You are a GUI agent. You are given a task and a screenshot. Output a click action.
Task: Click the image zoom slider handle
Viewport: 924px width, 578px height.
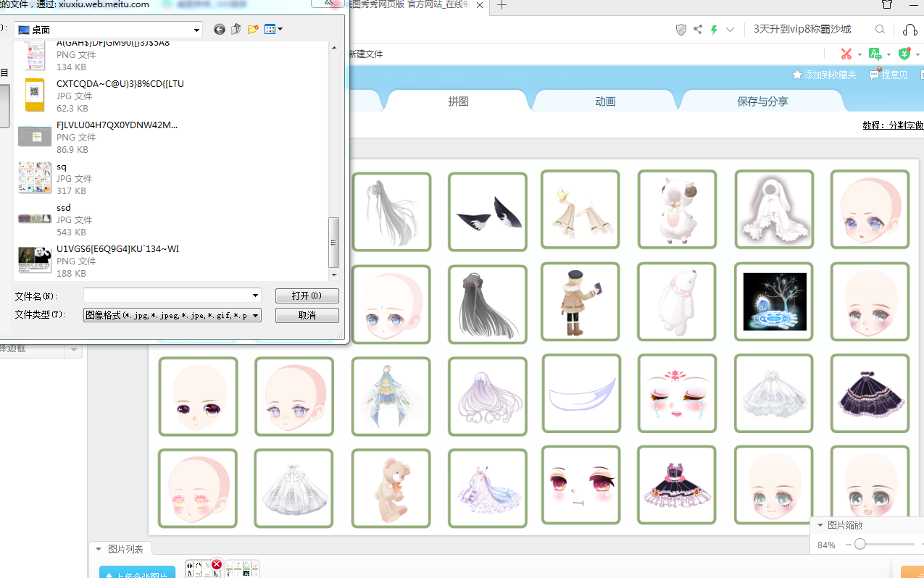[860, 544]
